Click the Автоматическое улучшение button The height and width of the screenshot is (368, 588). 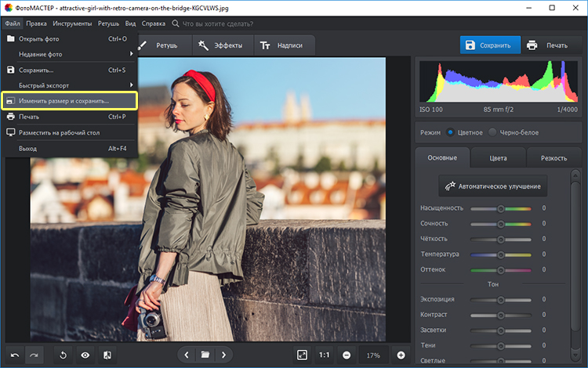point(493,186)
